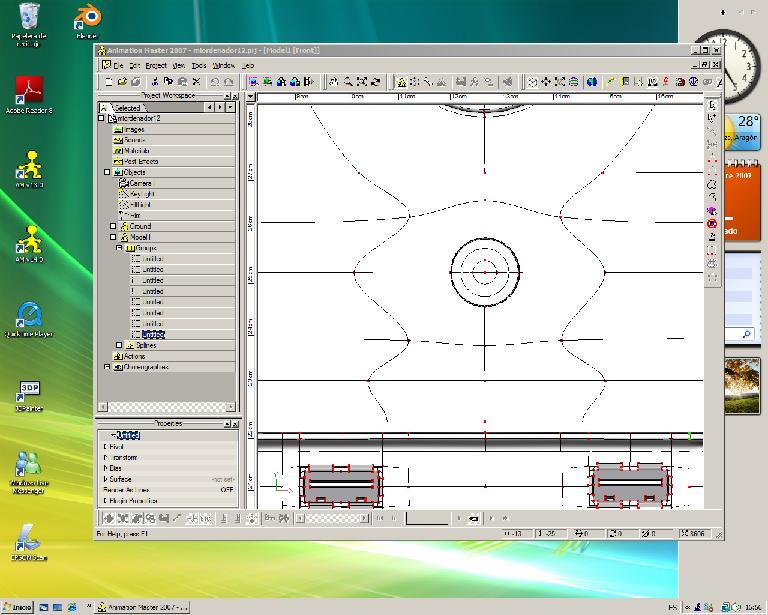Viewport: 768px width, 615px height.
Task: Expand the Surface property
Action: pyautogui.click(x=105, y=479)
